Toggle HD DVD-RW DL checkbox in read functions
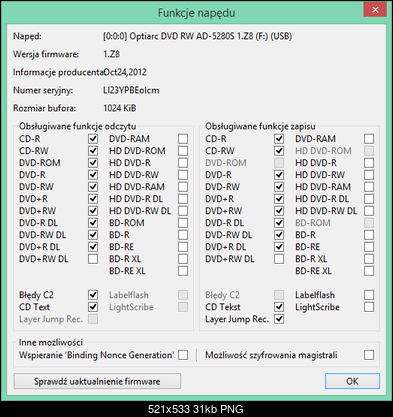 pos(183,211)
